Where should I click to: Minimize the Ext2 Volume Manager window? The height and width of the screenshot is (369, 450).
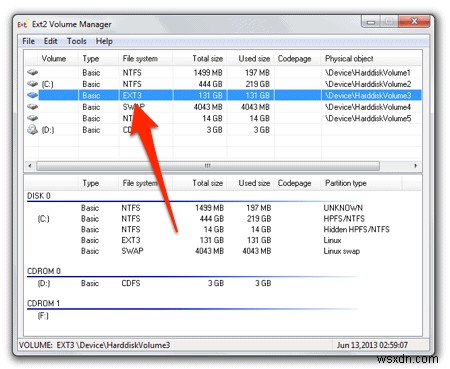point(371,22)
